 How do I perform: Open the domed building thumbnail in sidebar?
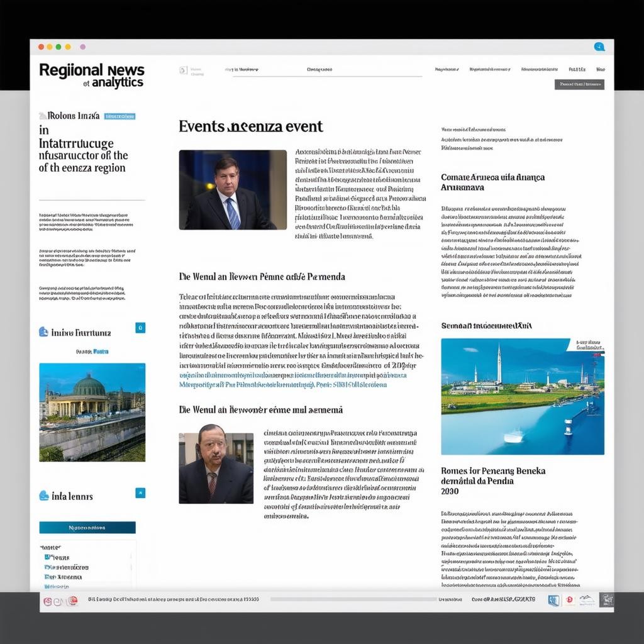[92, 412]
